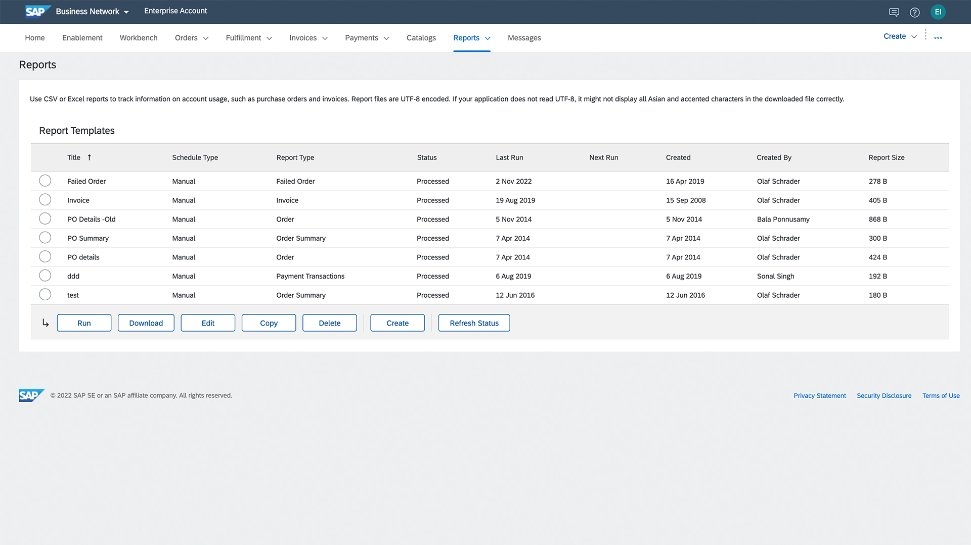
Task: Open the Privacy Statement link
Action: [x=819, y=396]
